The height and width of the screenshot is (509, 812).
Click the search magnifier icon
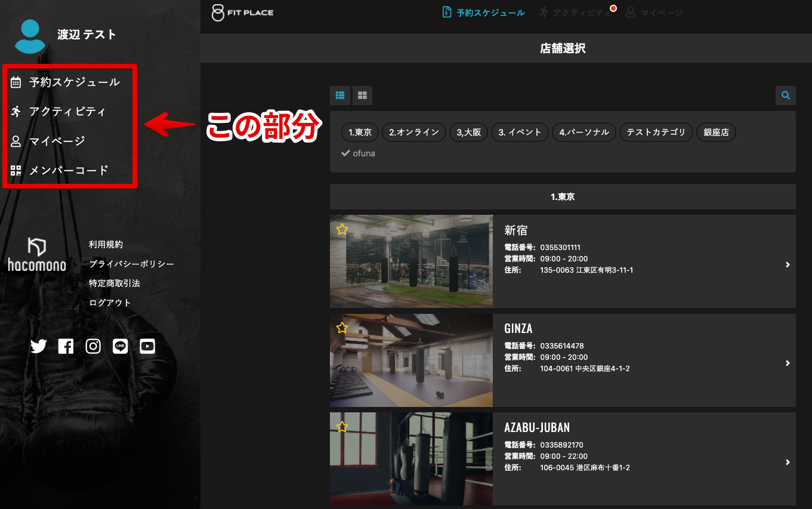point(786,95)
